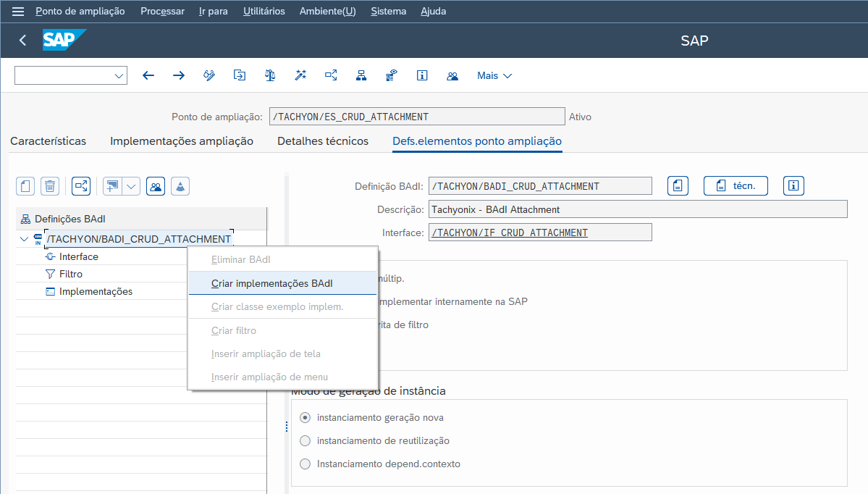Select Implementações tree item

tap(96, 292)
